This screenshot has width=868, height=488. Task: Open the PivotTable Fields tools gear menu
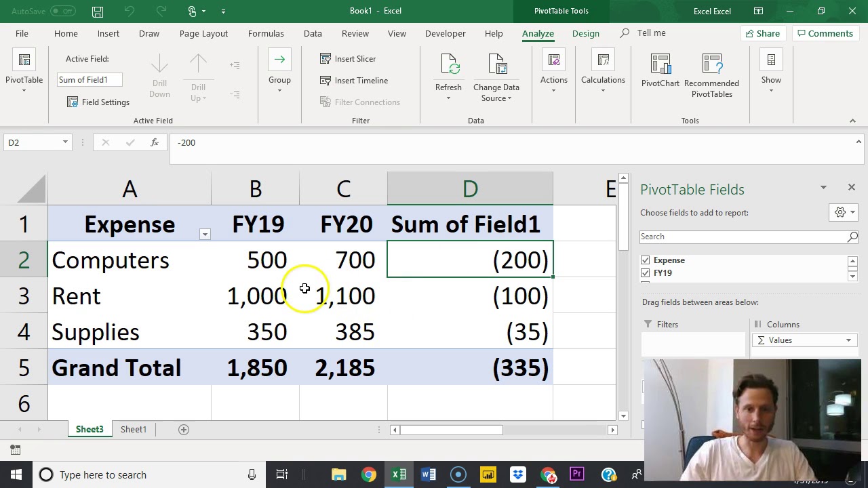pos(844,213)
